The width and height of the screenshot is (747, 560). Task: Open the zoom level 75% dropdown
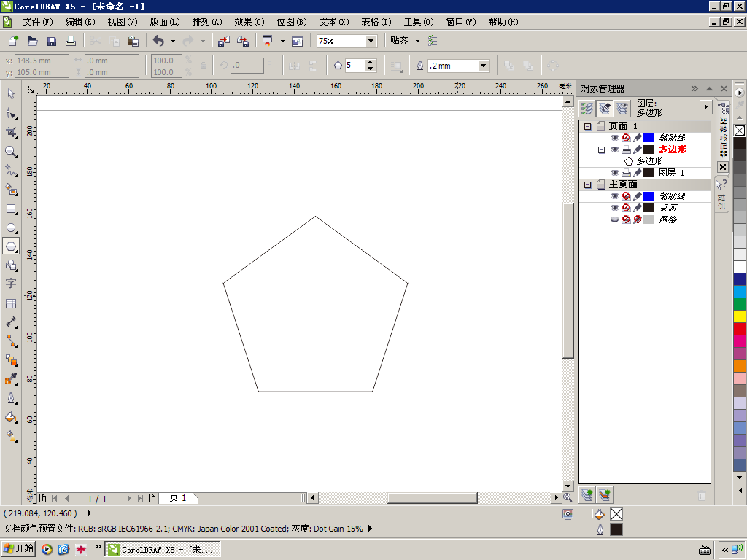371,42
